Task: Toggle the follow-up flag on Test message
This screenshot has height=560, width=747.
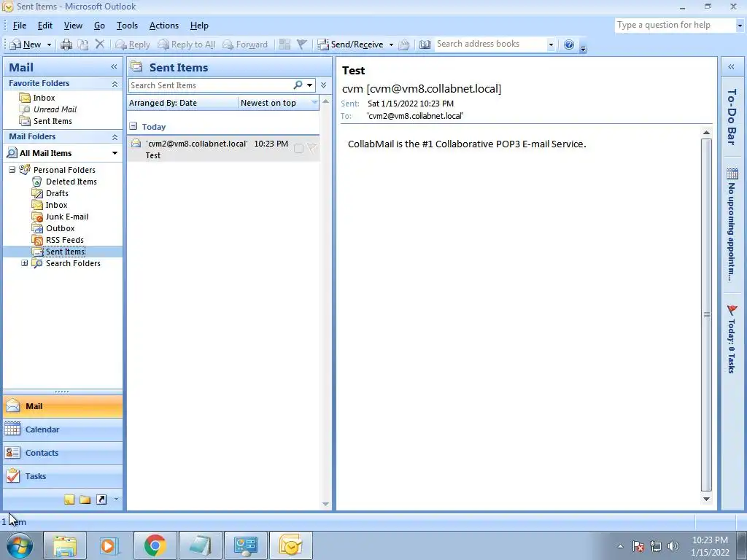Action: coord(312,149)
